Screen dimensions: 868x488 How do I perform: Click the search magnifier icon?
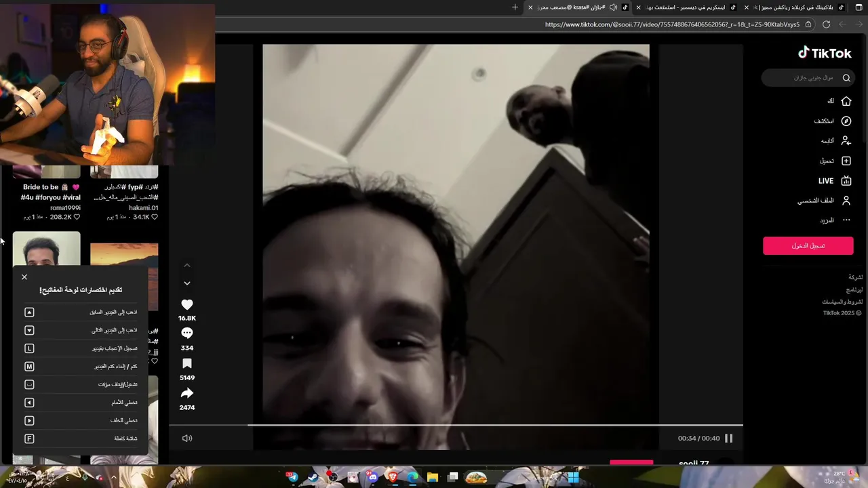tap(846, 78)
